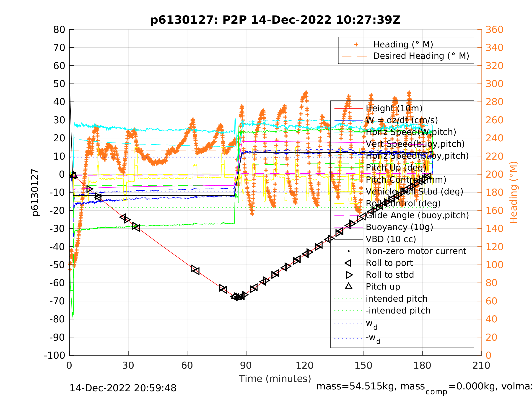Select the dashed orange Desired Heading line sample
Image resolution: width=532 pixels, height=399 pixels.
tap(354, 56)
